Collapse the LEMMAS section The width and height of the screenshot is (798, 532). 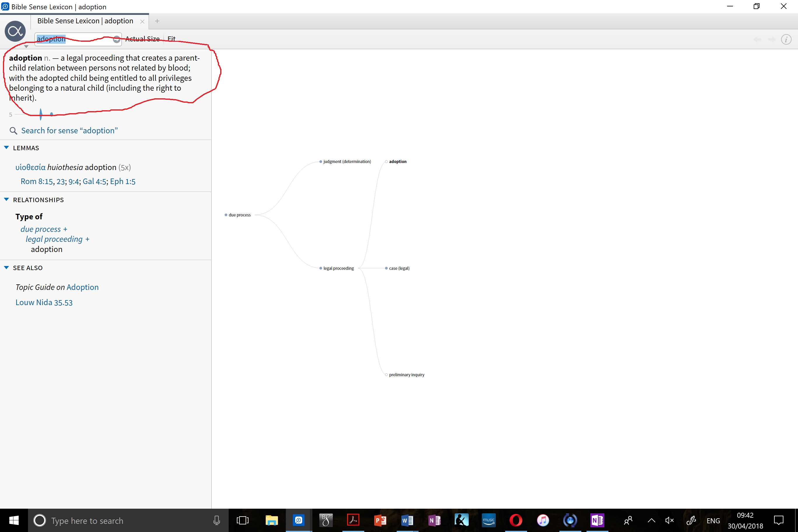[6, 148]
